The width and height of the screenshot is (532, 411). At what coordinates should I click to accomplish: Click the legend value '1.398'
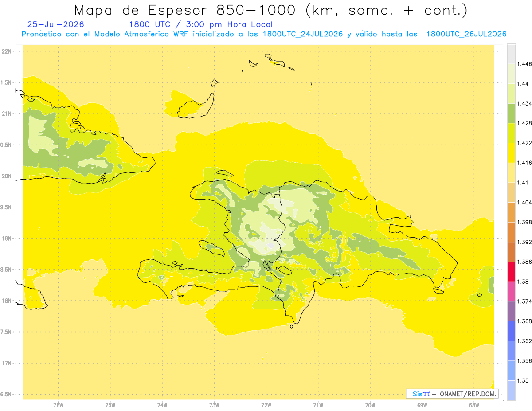pyautogui.click(x=524, y=222)
